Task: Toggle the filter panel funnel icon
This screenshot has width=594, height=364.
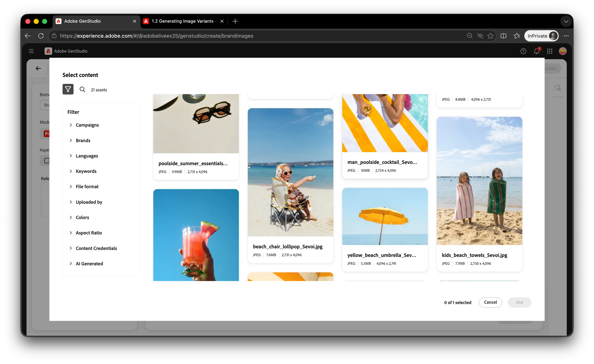Action: 68,89
